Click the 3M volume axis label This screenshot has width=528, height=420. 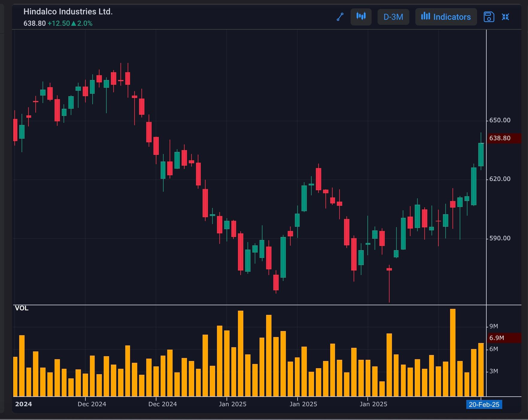pos(494,371)
